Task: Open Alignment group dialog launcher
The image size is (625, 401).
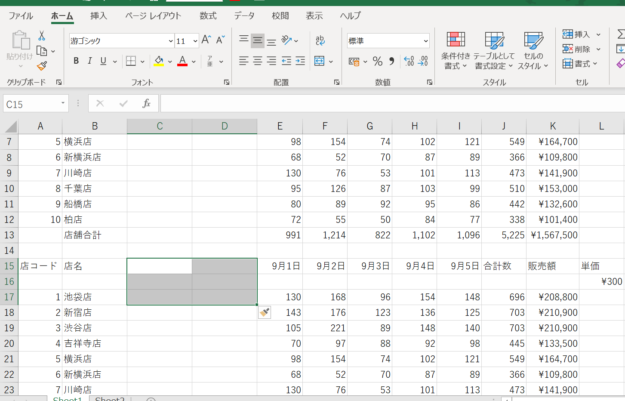Action: point(337,82)
